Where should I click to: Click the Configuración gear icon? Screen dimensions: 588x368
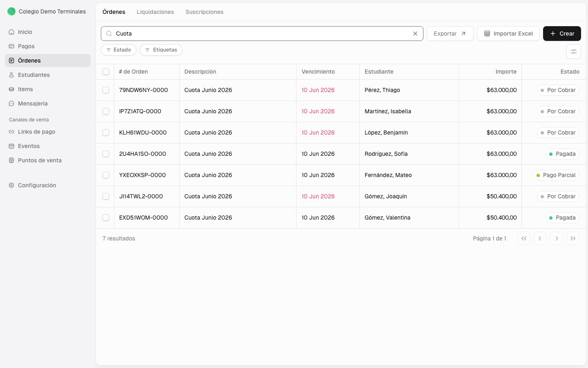point(11,185)
